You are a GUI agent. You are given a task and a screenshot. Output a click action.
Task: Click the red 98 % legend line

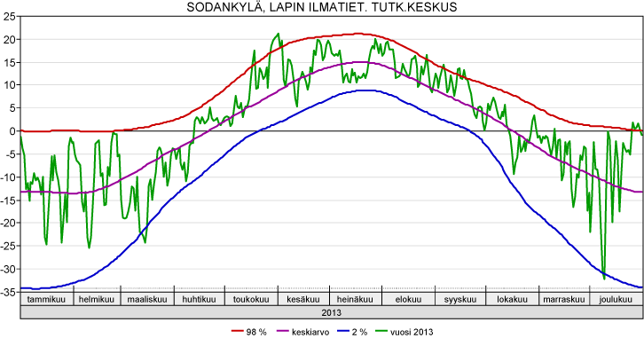click(x=238, y=331)
